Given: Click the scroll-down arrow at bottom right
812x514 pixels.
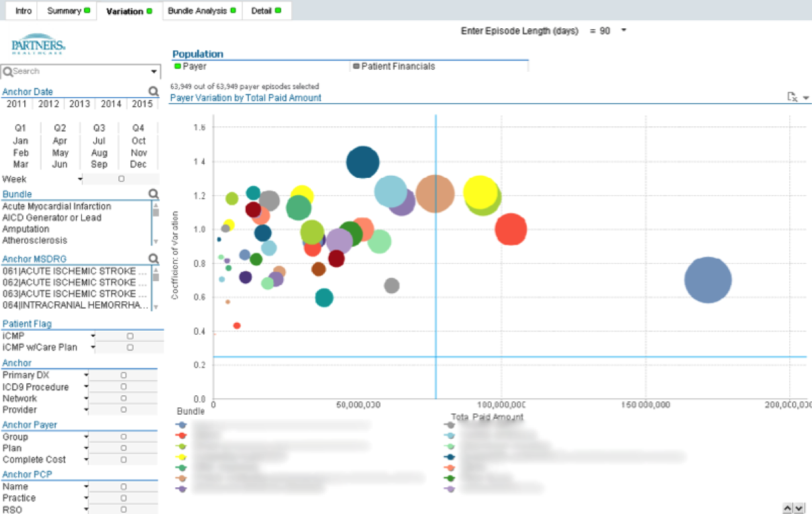Looking at the screenshot, I should point(800,508).
